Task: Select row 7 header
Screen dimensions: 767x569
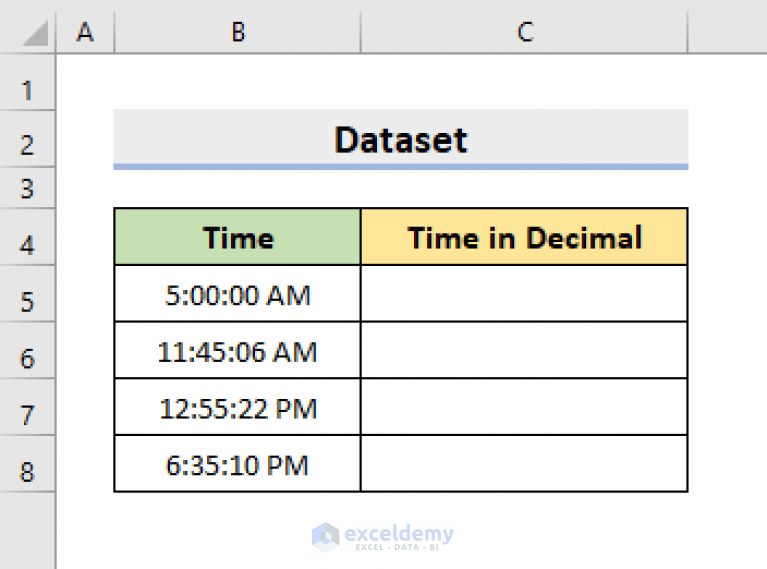Action: point(27,408)
